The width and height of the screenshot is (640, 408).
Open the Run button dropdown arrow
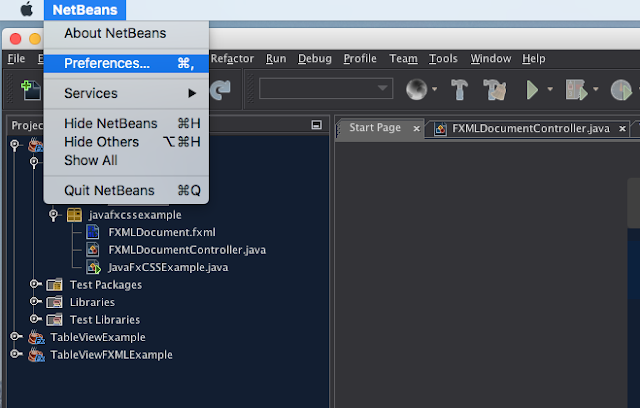[x=550, y=89]
